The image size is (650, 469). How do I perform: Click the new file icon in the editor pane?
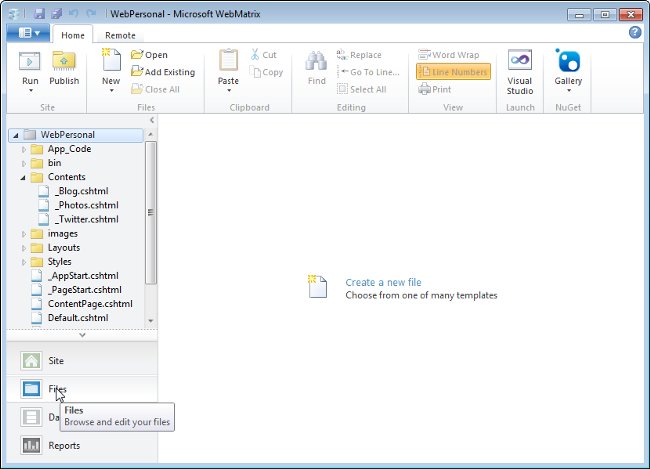pyautogui.click(x=318, y=286)
